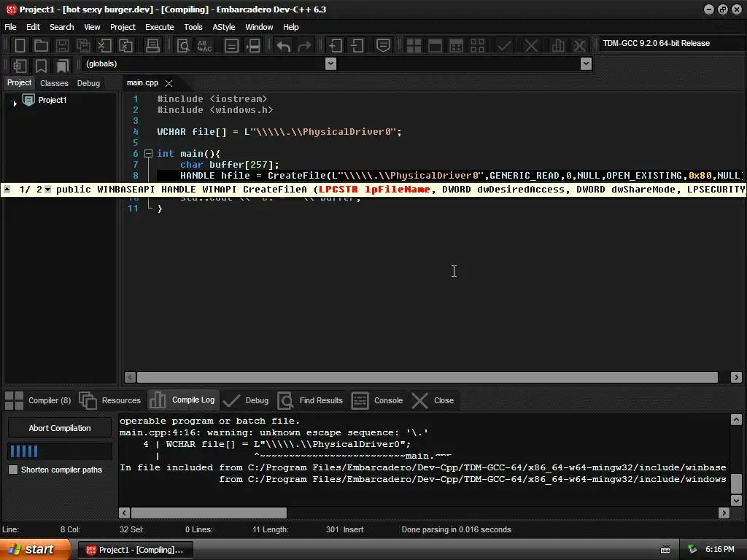
Task: Click the Close file toolbar icon
Action: 104,46
